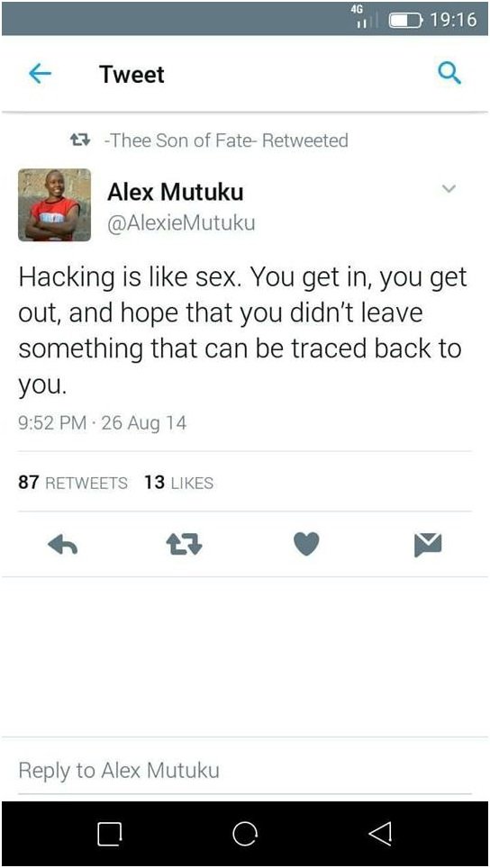View the 87 Retweets list
This screenshot has width=490, height=868.
coord(73,483)
